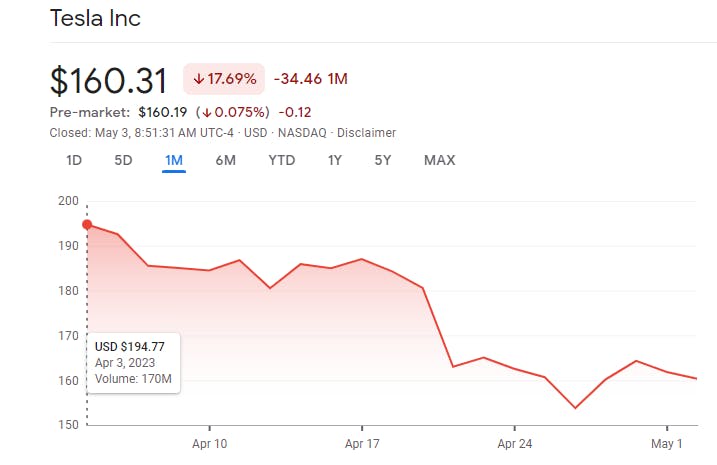This screenshot has width=717, height=465.
Task: Click the 200 y-axis label
Action: coord(68,201)
